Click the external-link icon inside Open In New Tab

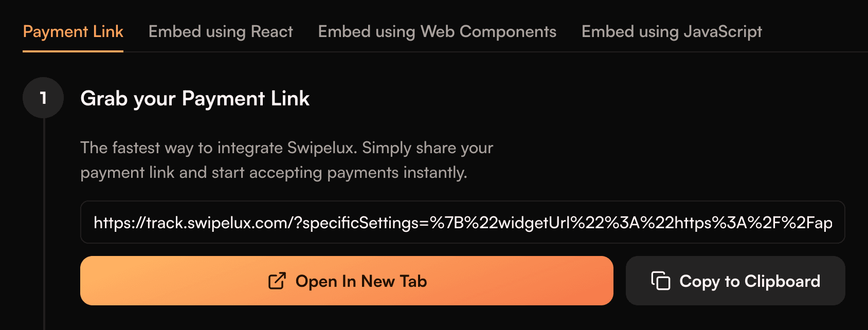pyautogui.click(x=277, y=281)
